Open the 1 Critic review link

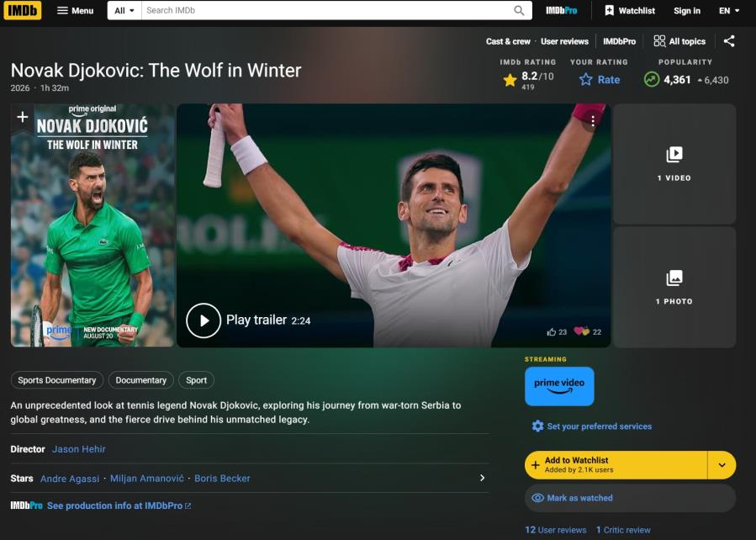[623, 530]
